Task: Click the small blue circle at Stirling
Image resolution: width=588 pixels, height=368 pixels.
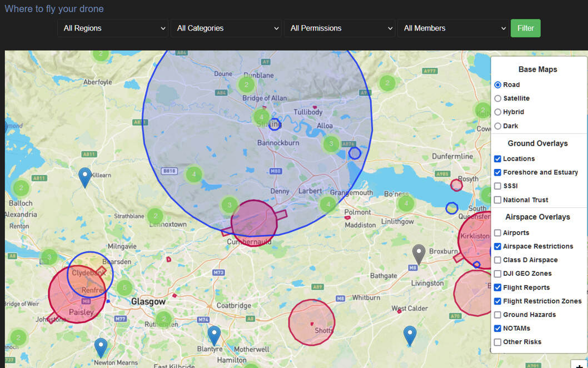Action: 275,124
